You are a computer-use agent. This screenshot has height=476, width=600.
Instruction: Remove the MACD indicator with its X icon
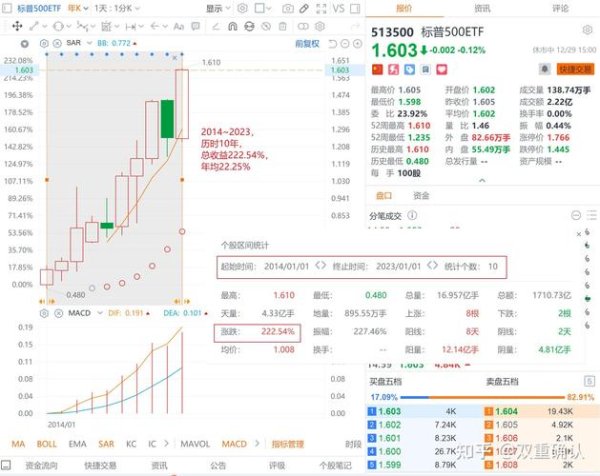click(x=58, y=313)
